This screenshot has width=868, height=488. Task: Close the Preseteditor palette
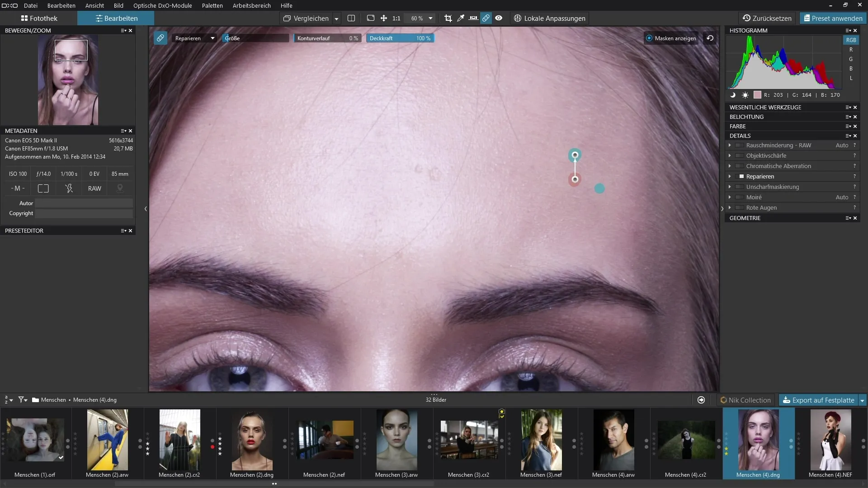[x=131, y=230]
